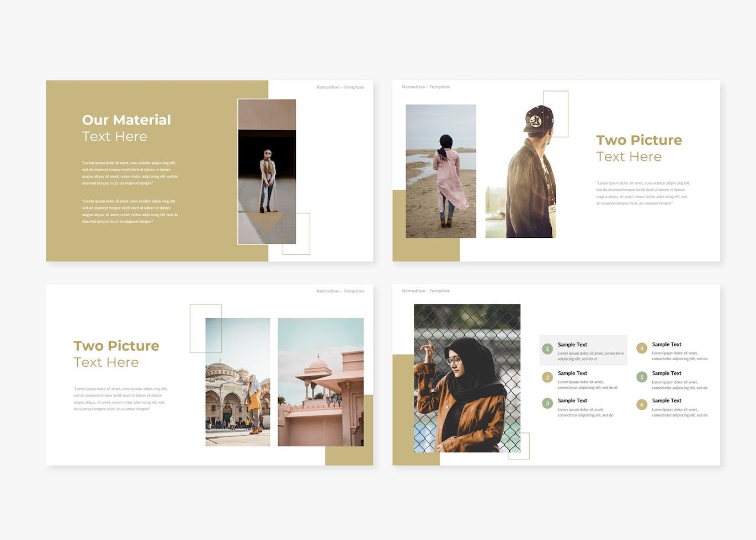Click photo of woman standing in sunglasses
Screen dimensions: 756x540
[267, 171]
